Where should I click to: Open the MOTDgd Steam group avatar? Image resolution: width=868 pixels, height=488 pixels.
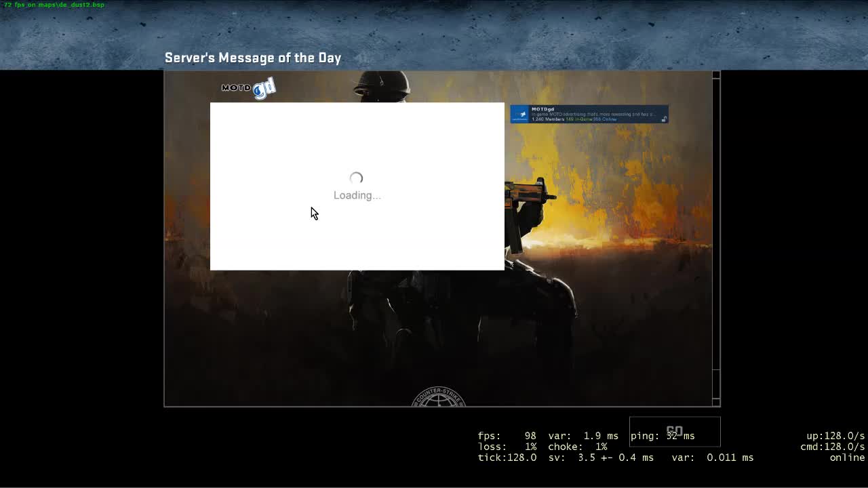point(521,114)
